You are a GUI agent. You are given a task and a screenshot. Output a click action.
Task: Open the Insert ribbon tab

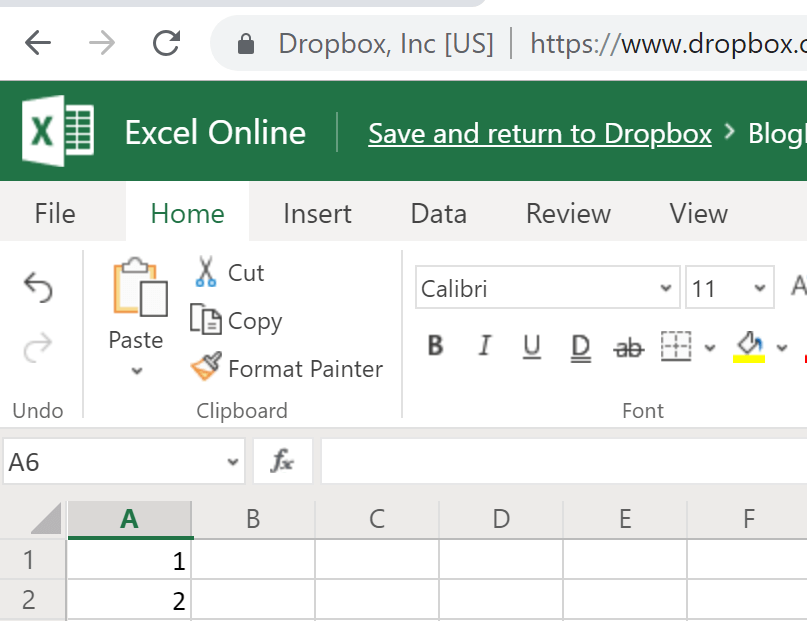click(x=317, y=213)
